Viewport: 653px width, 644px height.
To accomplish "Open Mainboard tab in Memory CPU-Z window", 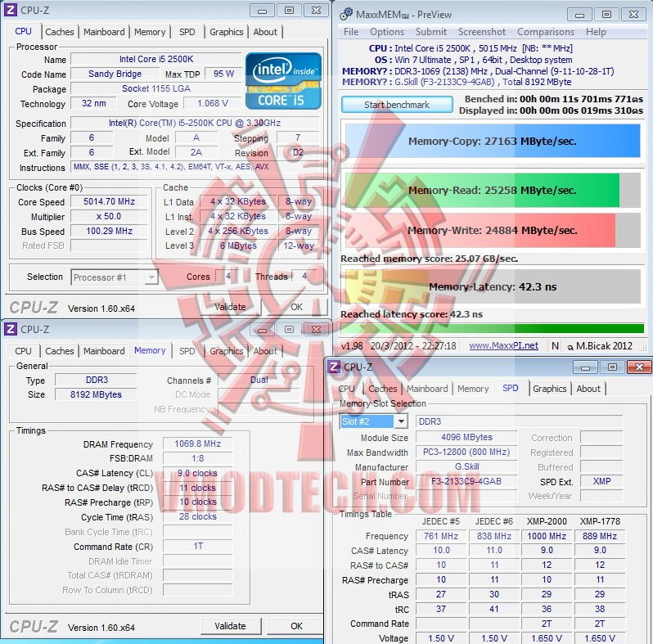I will 104,351.
